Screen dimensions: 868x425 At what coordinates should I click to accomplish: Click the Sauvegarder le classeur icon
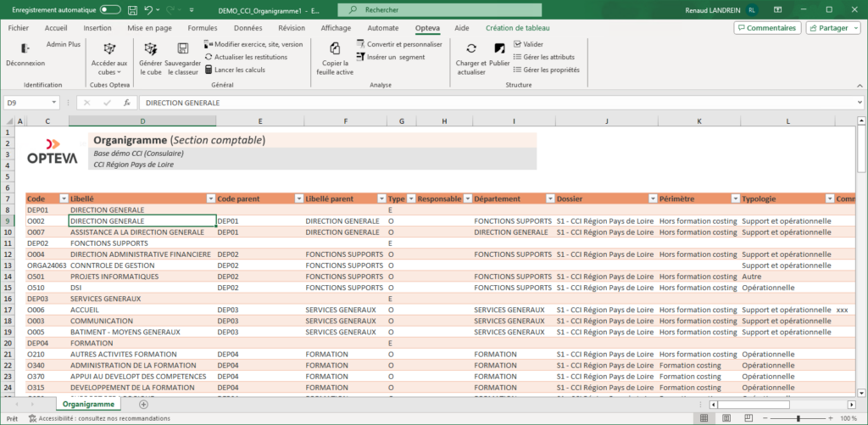click(x=182, y=49)
